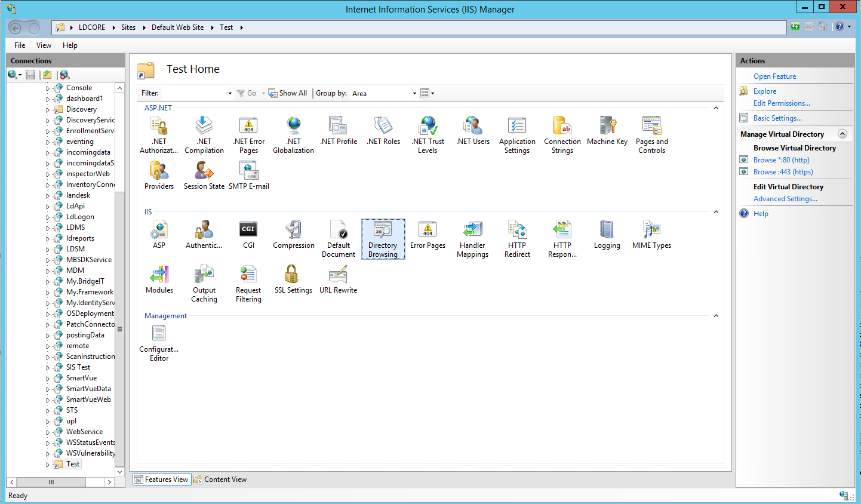Select the Test node in Connections tree
Screen dimensions: 861x504
coord(72,464)
